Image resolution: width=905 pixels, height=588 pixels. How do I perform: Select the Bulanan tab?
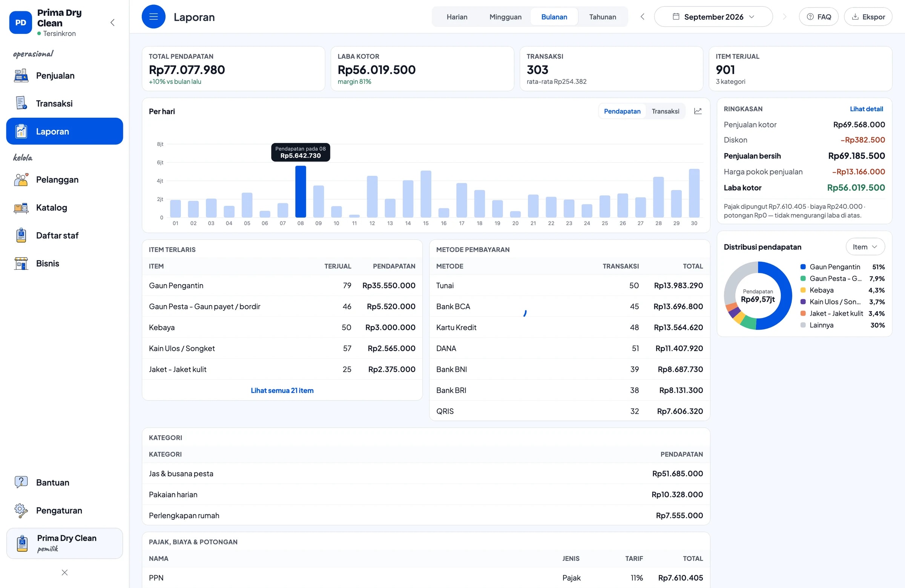tap(554, 17)
